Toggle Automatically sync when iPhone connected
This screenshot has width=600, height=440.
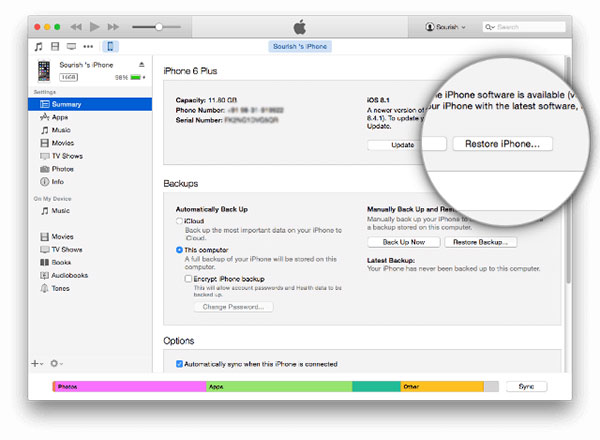tap(179, 364)
